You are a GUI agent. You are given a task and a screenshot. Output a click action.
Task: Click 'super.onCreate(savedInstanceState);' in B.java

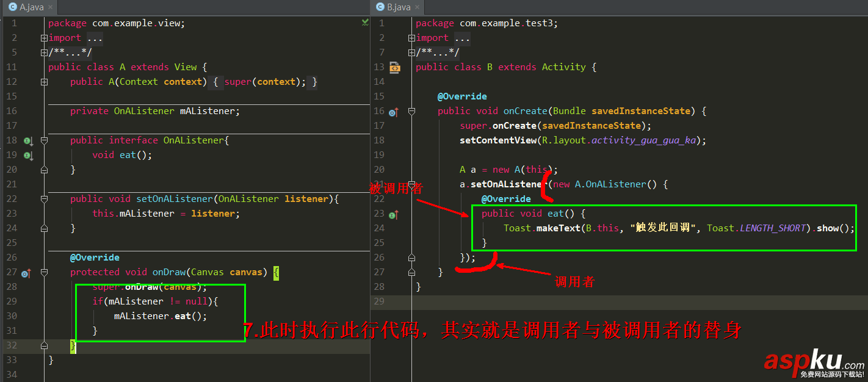(556, 126)
